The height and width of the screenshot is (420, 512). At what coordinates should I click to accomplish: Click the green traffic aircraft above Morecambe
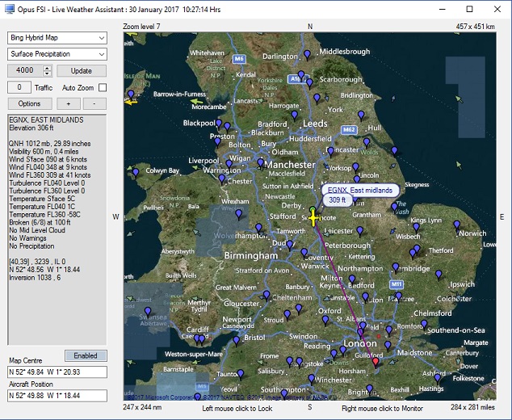coord(196,102)
